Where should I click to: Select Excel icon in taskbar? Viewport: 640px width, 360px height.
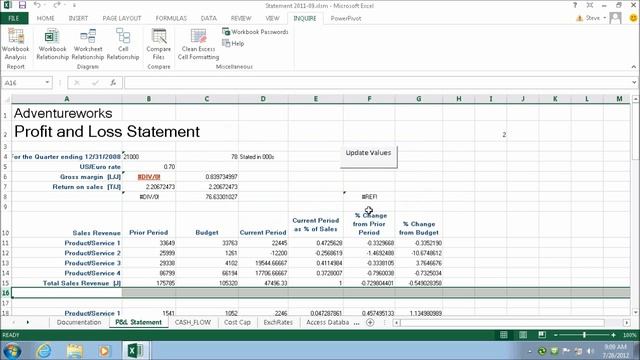coord(135,351)
